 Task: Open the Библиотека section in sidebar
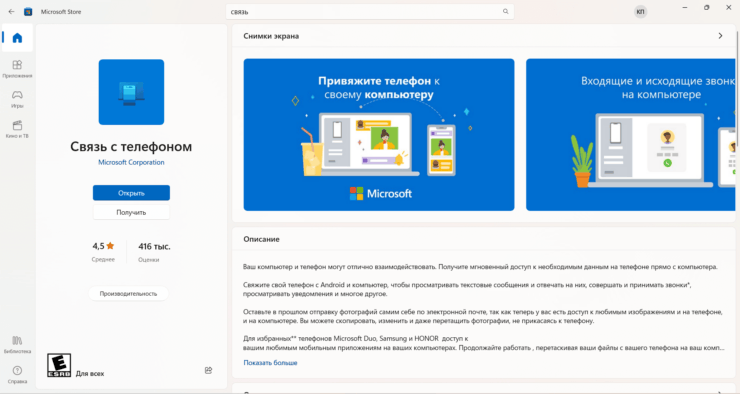point(17,344)
